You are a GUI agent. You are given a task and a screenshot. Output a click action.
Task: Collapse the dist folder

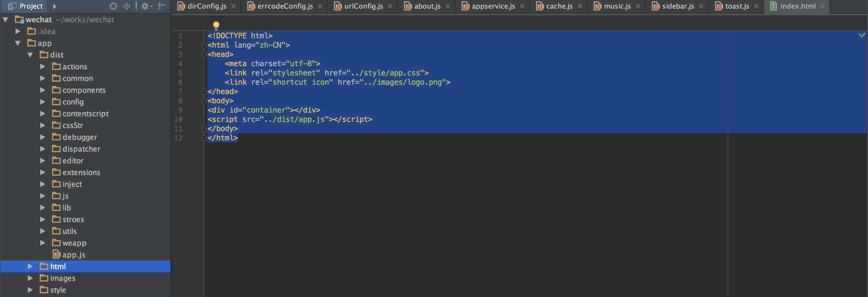coord(30,55)
